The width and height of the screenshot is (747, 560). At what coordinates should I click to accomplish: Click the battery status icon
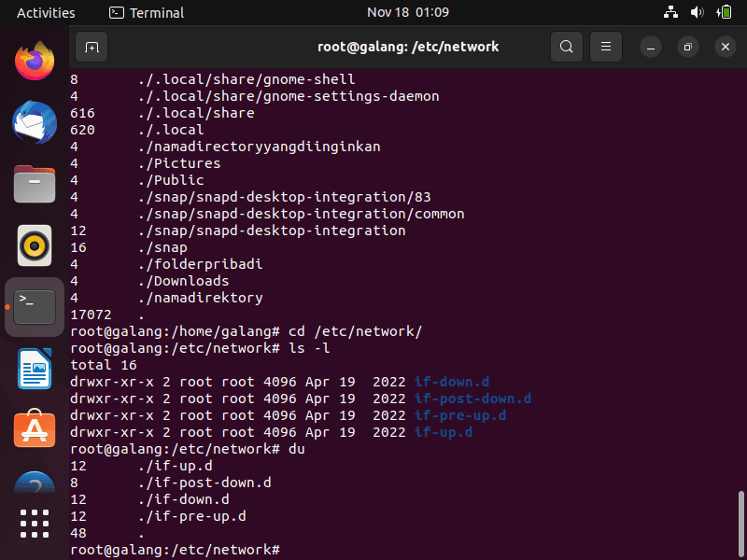[x=725, y=12]
